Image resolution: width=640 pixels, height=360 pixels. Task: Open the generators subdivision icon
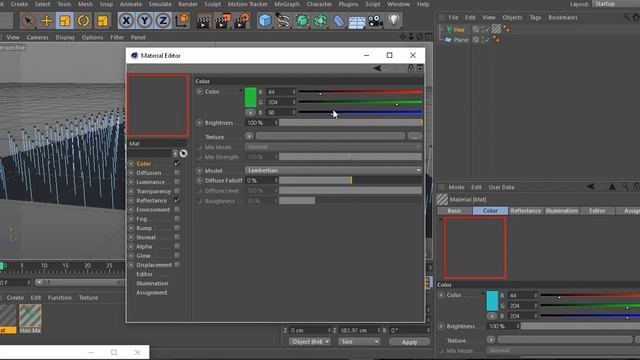coord(302,20)
